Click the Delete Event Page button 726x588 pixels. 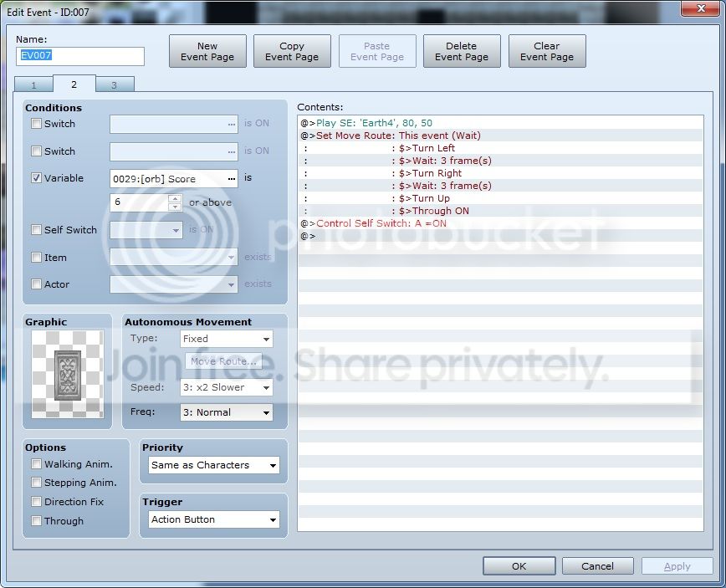point(462,51)
